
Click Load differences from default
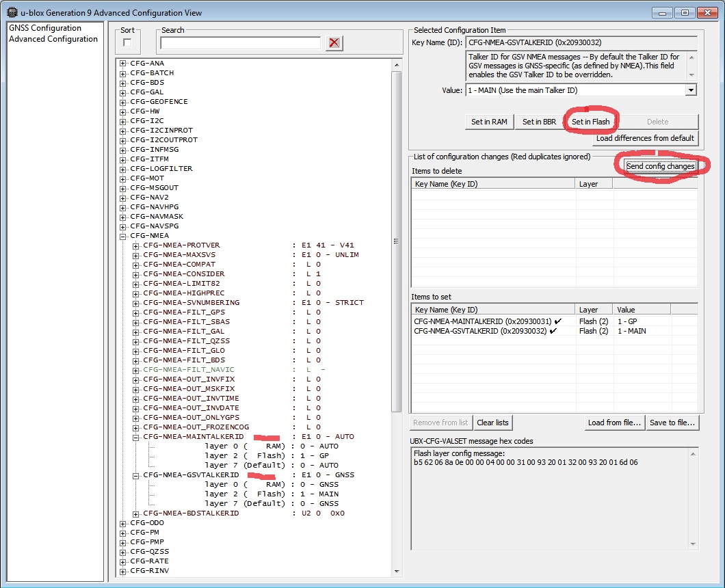pos(645,138)
